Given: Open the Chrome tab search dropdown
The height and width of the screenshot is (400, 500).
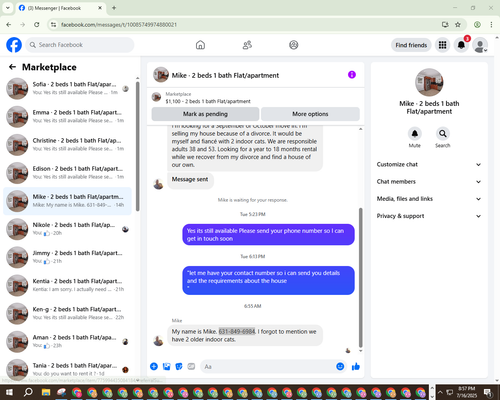Looking at the screenshot, I should [8, 8].
